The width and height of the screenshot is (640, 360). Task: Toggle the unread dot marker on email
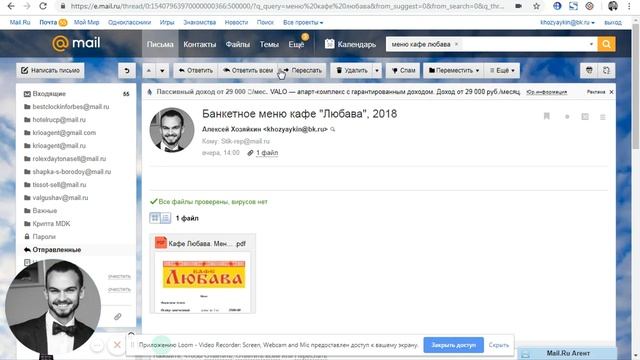[567, 117]
